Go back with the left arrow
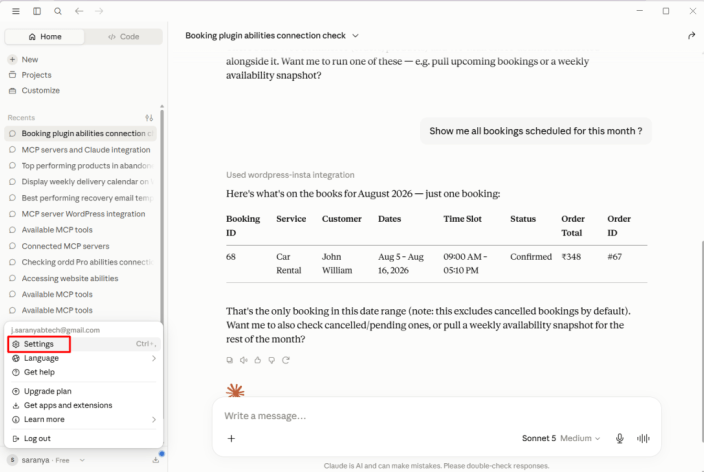This screenshot has width=704, height=472. pyautogui.click(x=79, y=11)
